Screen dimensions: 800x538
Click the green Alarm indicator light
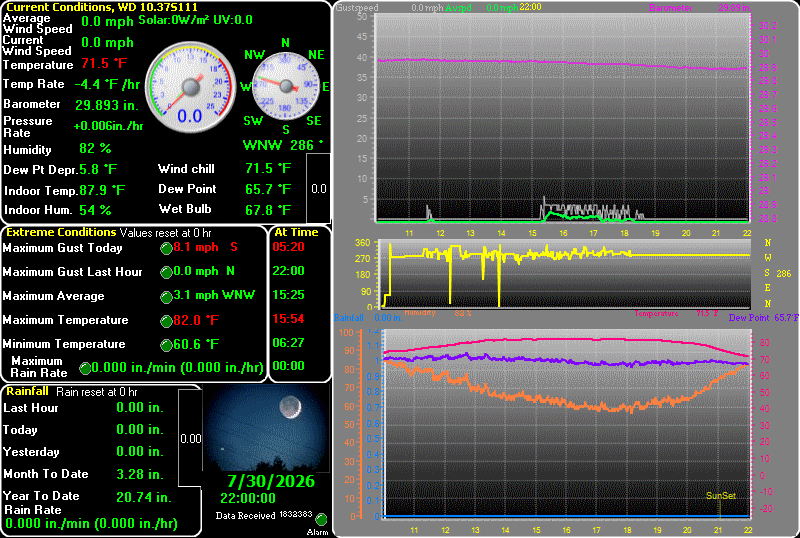click(321, 520)
